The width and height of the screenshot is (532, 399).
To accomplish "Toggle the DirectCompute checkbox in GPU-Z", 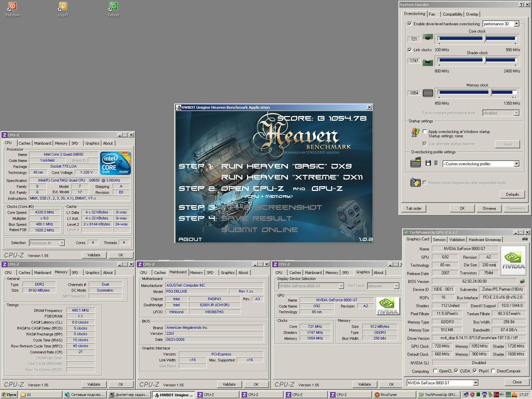I will point(493,371).
